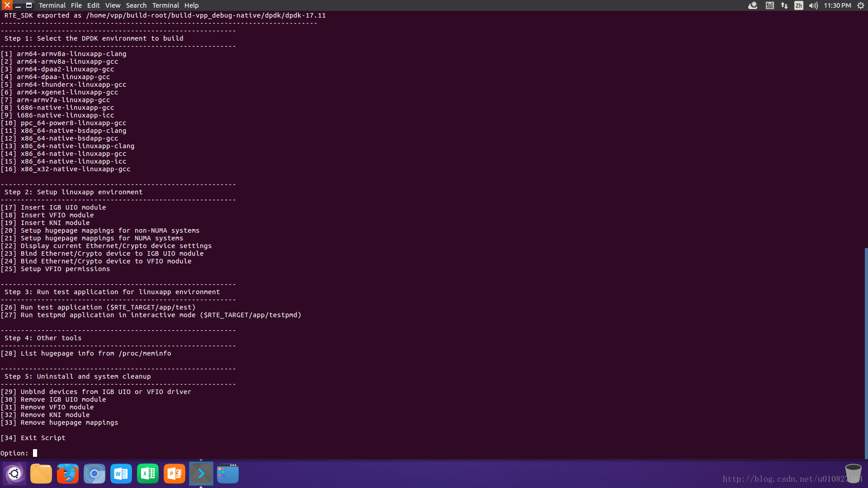Click line '[19] Insert KNI module'
The width and height of the screenshot is (868, 488).
click(45, 223)
